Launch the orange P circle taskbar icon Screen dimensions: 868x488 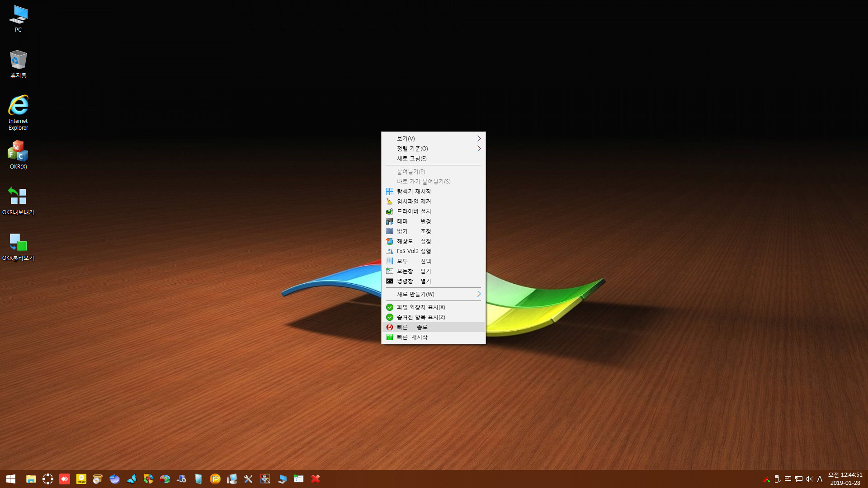(215, 479)
